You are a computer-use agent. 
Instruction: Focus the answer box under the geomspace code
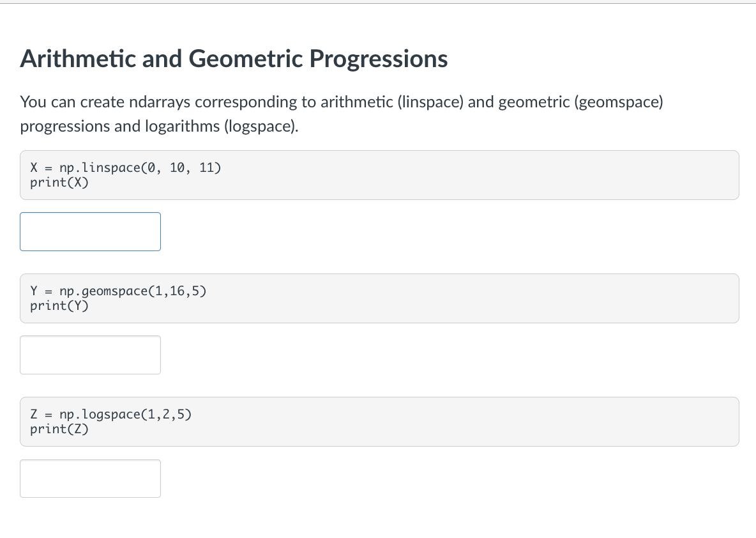(x=90, y=355)
